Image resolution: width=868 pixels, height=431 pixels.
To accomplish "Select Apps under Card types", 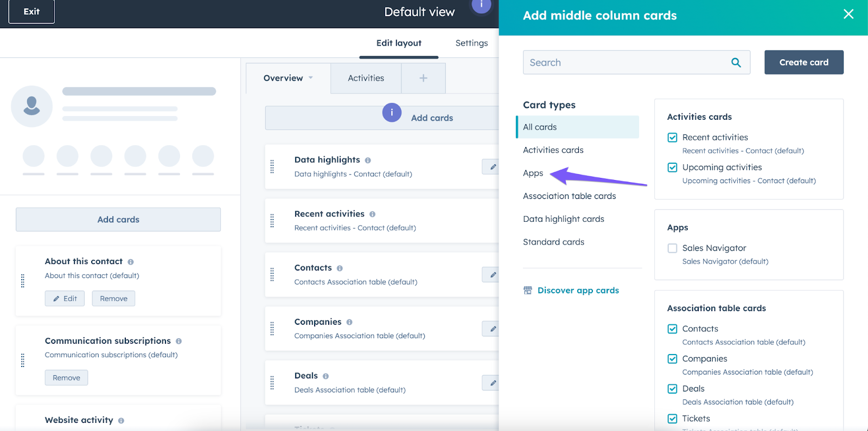I will coord(533,173).
